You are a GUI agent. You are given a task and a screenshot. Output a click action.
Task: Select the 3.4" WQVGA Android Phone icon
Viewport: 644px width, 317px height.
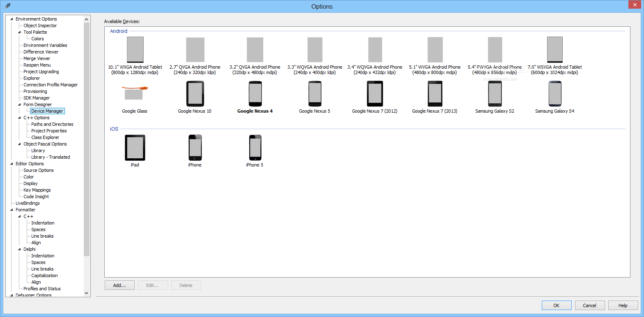pos(375,49)
